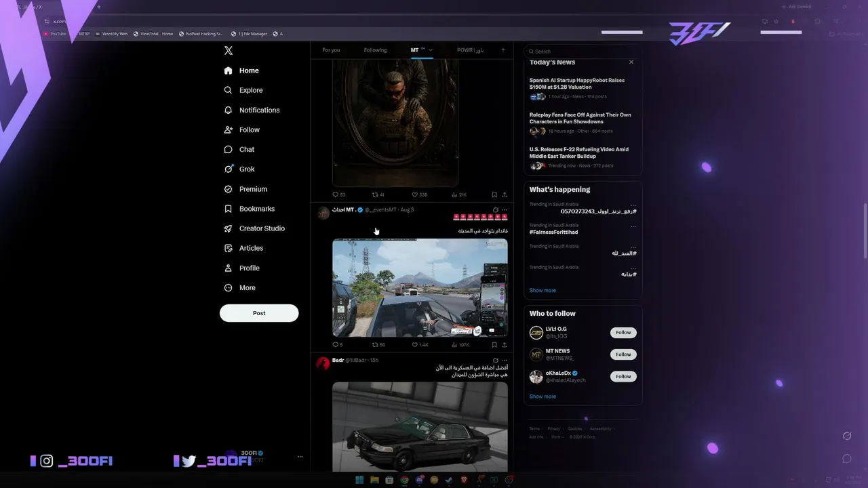
Task: Expand the MT tab dropdown chevron
Action: click(430, 50)
